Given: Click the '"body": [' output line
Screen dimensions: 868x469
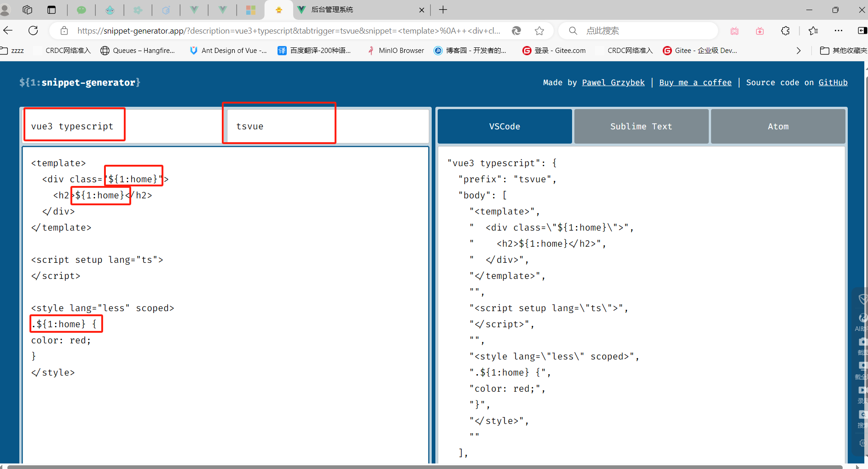Looking at the screenshot, I should coord(482,195).
